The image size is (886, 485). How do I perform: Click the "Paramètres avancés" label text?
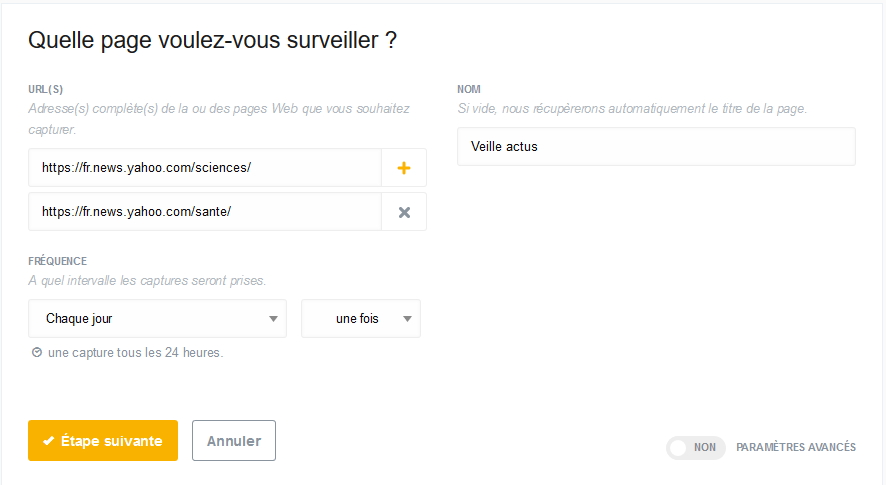(x=795, y=447)
